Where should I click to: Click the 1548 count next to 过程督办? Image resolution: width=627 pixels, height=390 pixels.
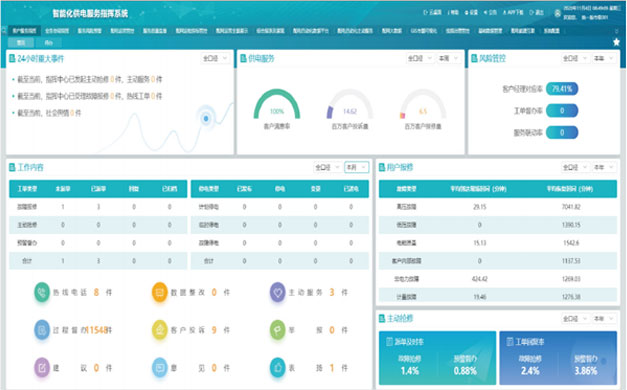(x=97, y=330)
